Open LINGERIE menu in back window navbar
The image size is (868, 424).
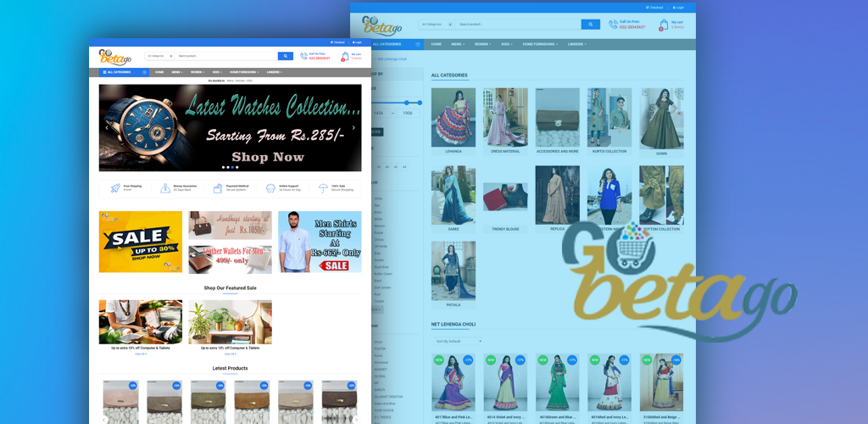576,44
